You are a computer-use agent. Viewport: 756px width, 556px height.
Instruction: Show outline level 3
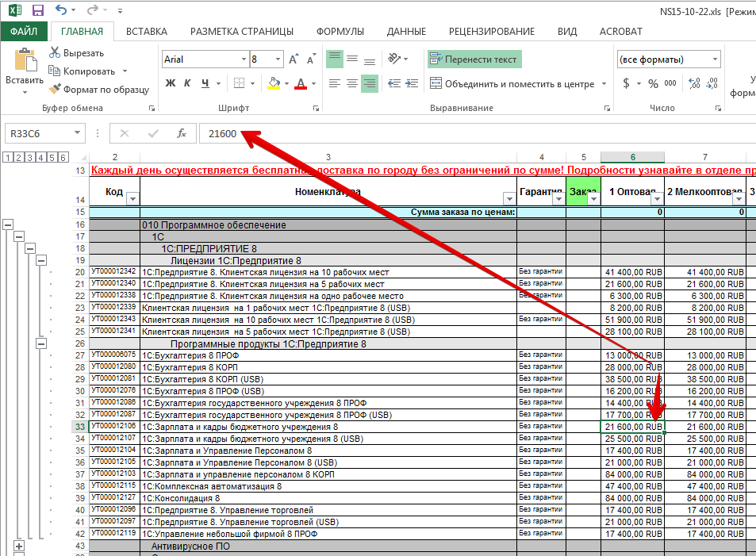pos(30,157)
